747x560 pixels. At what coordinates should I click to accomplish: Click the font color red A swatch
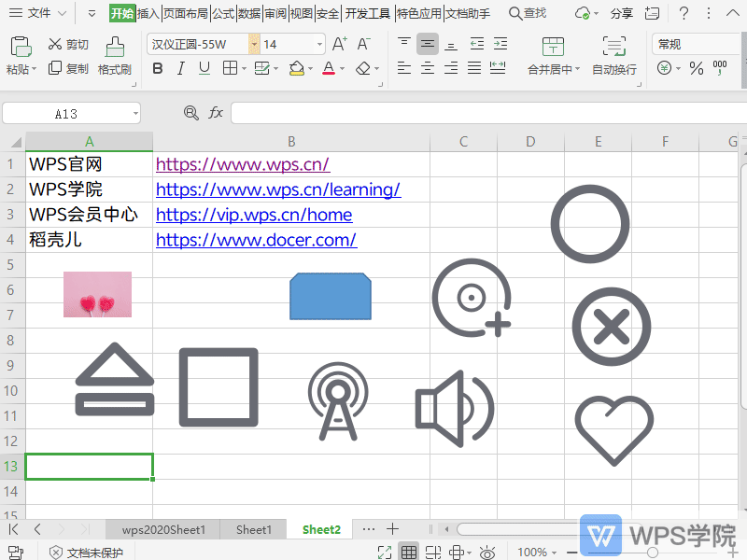point(328,68)
